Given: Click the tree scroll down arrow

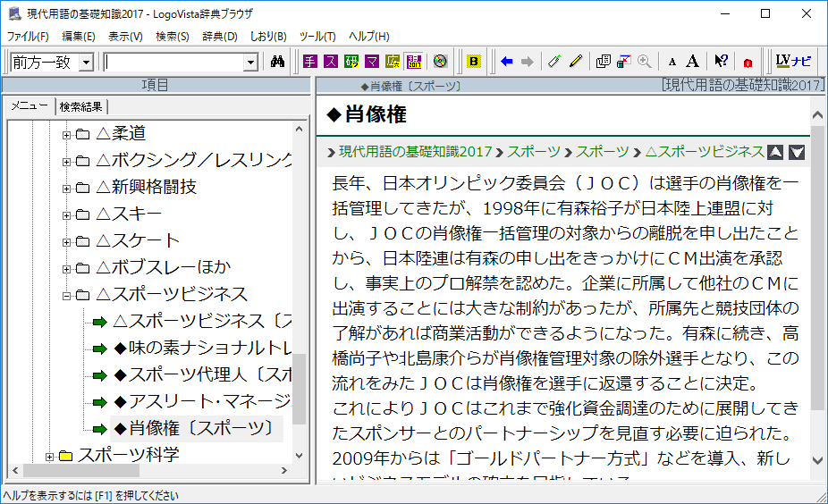Looking at the screenshot, I should pos(299,456).
